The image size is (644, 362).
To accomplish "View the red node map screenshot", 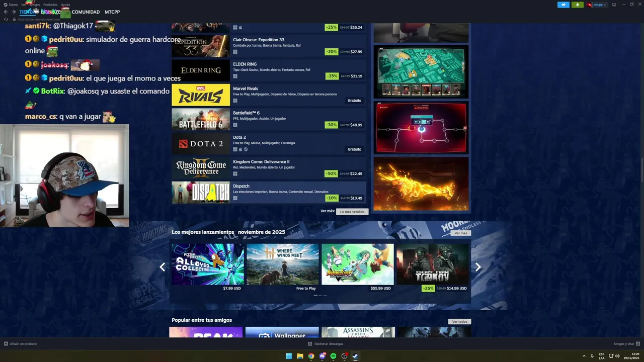I will click(421, 128).
